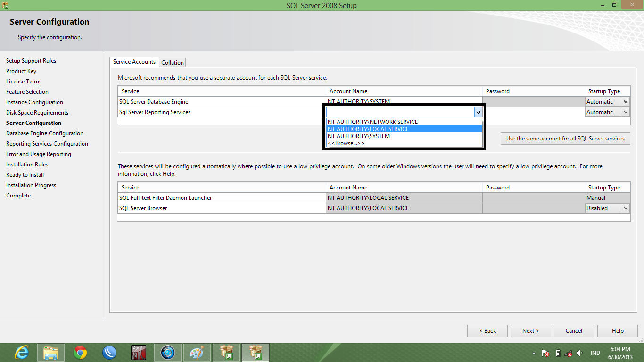Choose NT AUTHORITY\SYSTEM in the dropdown list

pos(404,136)
